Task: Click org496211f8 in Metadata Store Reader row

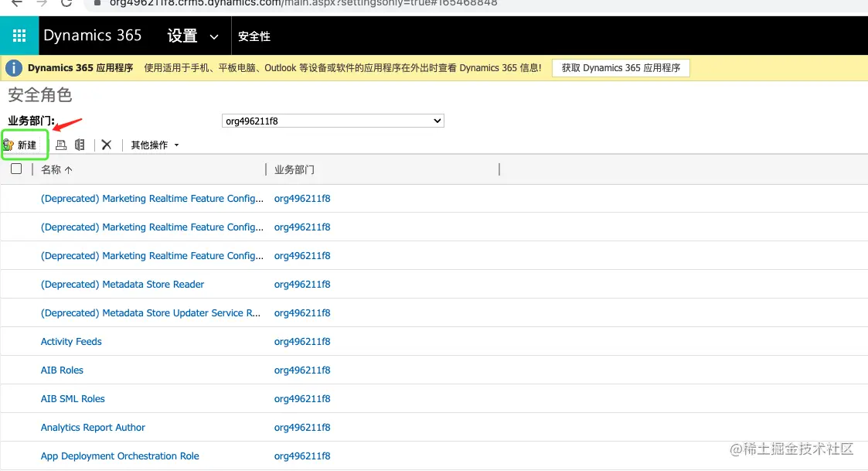Action: (302, 285)
